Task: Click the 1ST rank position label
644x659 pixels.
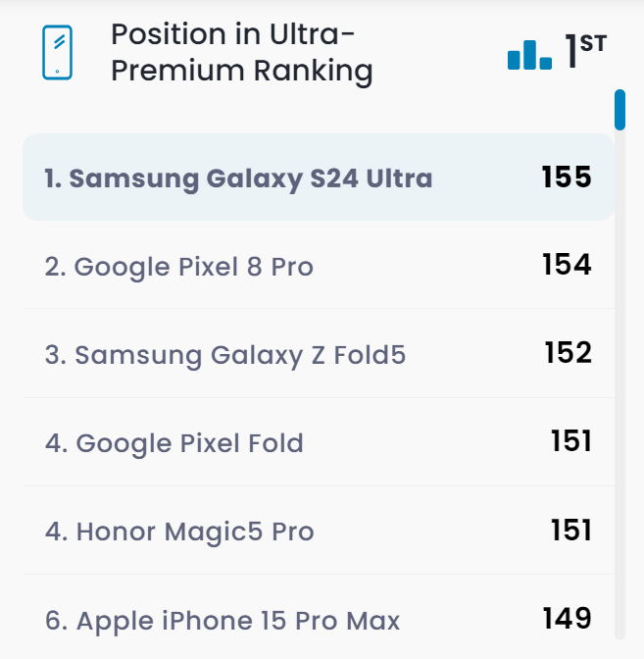Action: pyautogui.click(x=586, y=51)
